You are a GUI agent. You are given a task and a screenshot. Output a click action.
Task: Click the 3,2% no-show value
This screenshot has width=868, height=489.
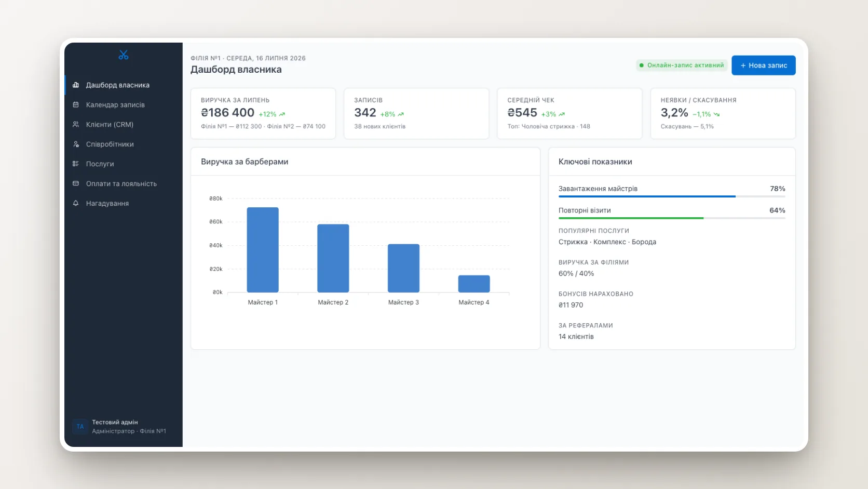point(674,113)
